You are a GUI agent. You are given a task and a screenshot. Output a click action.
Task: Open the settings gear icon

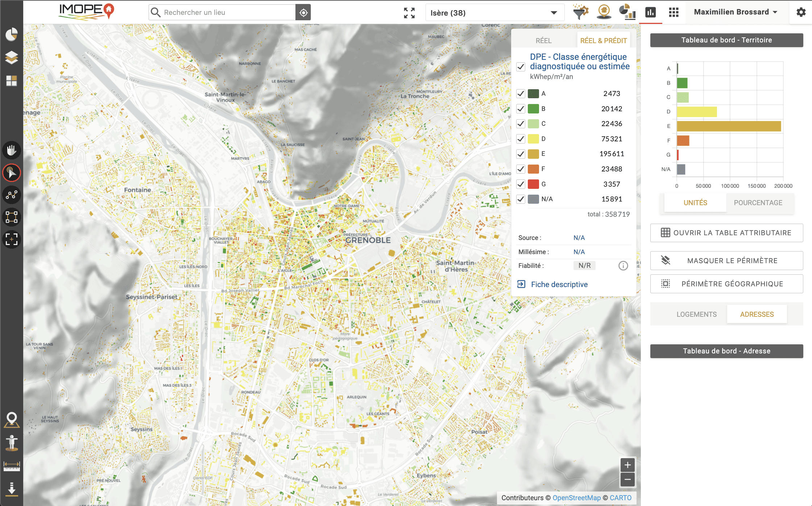(801, 12)
